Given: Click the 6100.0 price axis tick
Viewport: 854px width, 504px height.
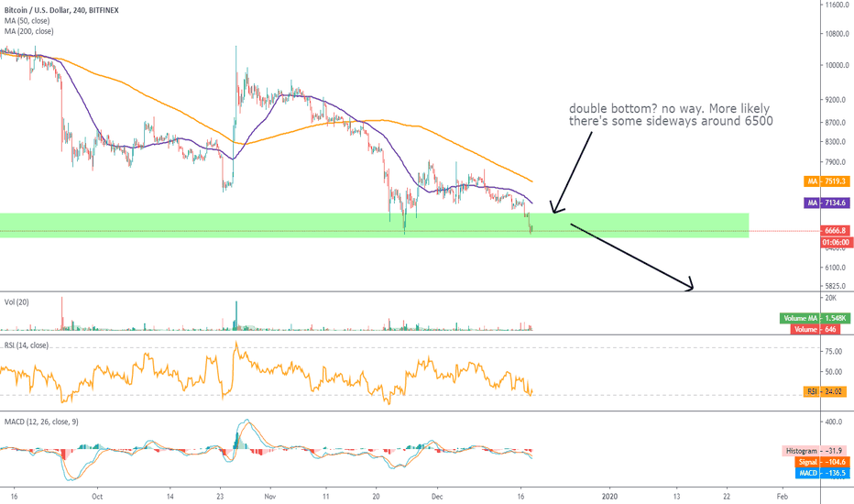Looking at the screenshot, I should click(837, 268).
